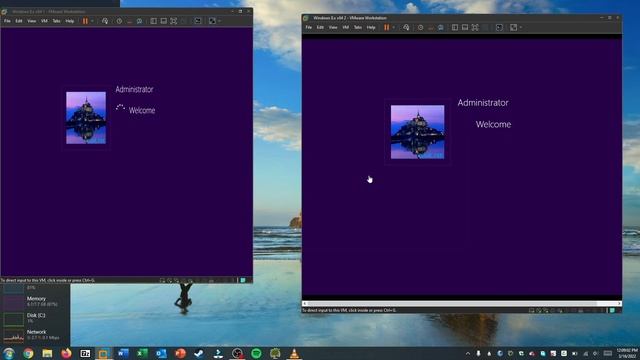Launch Google Chrome from the taskbar
This screenshot has width=640, height=360.
(x=28, y=353)
